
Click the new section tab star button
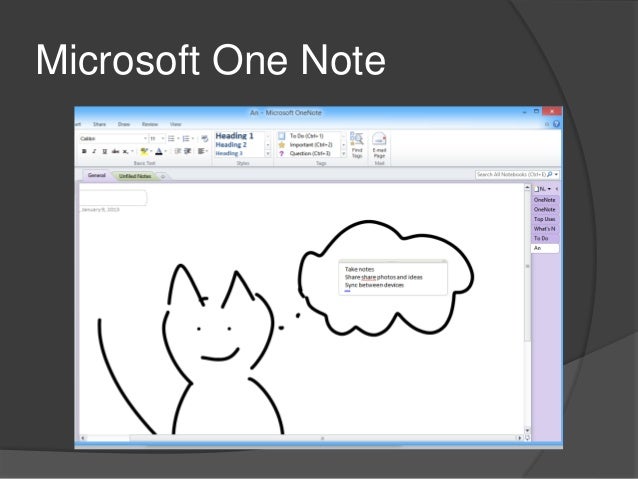(163, 176)
